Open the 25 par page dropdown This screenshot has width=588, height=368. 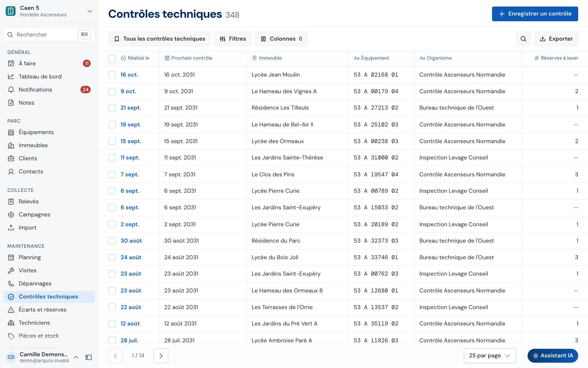[x=490, y=355]
